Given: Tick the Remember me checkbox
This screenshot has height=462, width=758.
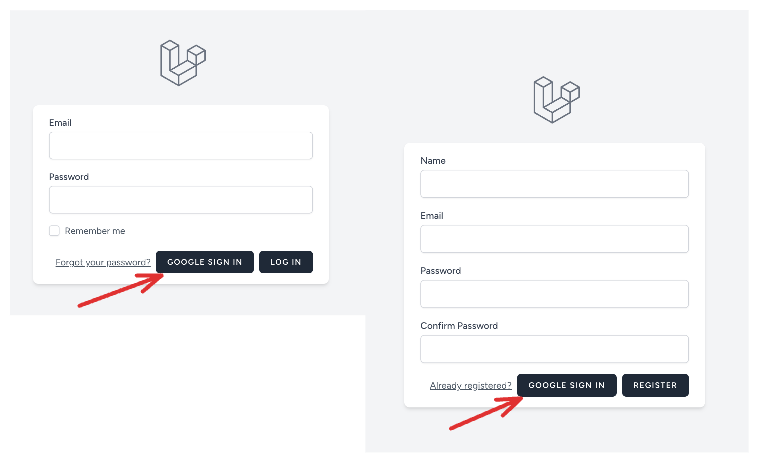Looking at the screenshot, I should click(54, 231).
